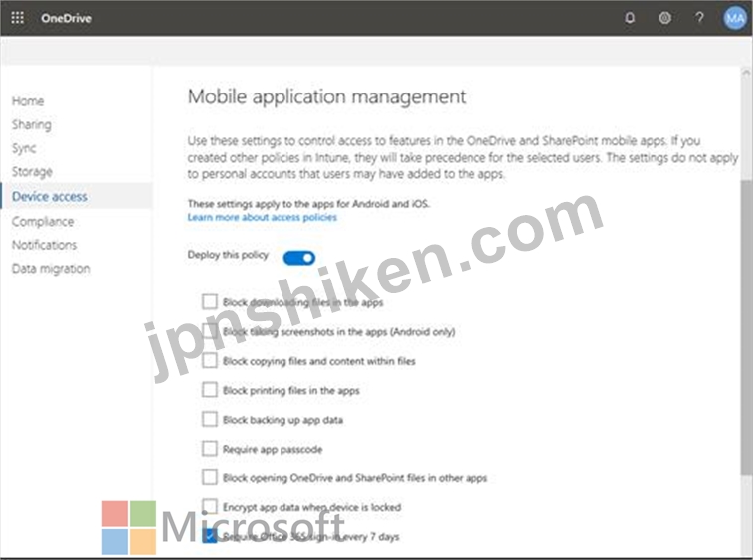This screenshot has width=753, height=560.
Task: Check Block backing up app data
Action: point(209,420)
